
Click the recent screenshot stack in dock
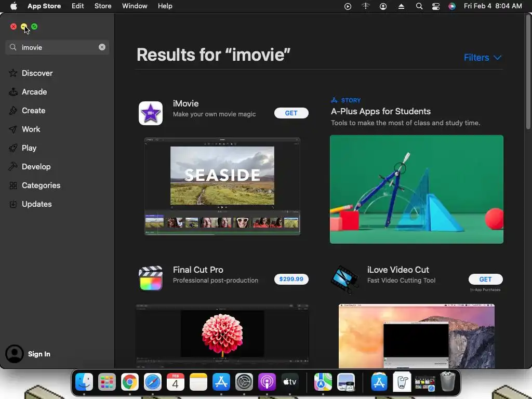(425, 382)
